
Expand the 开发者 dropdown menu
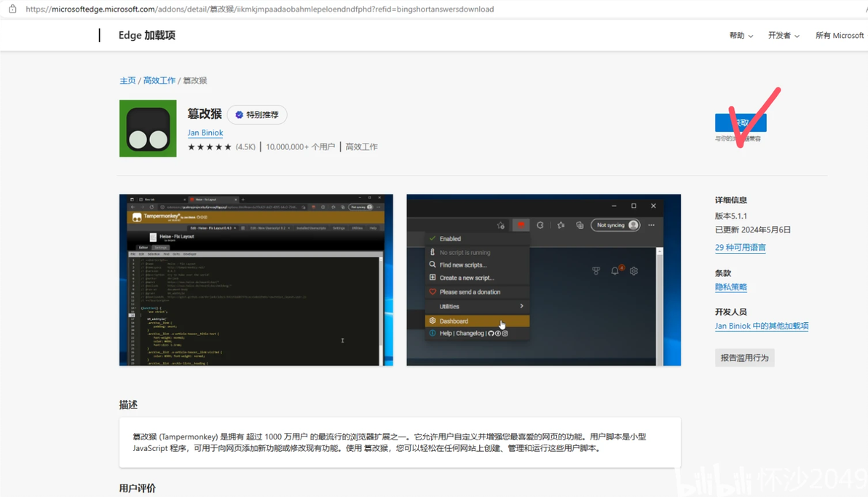784,36
